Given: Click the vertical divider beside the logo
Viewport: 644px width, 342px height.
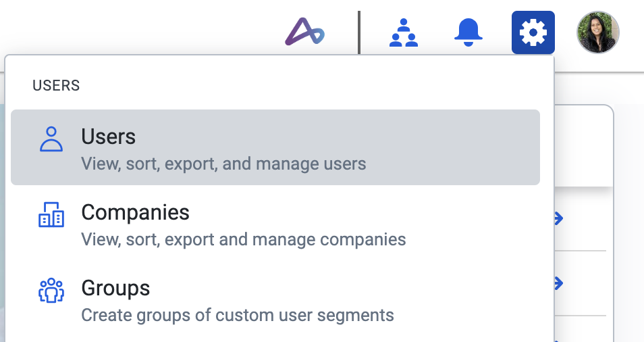Looking at the screenshot, I should [359, 32].
